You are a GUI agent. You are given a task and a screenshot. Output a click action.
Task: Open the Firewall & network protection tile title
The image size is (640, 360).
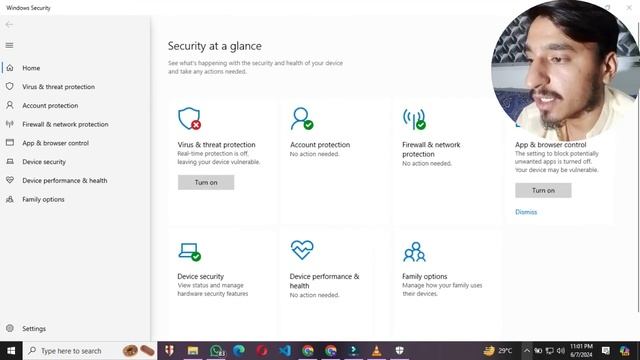pos(431,149)
